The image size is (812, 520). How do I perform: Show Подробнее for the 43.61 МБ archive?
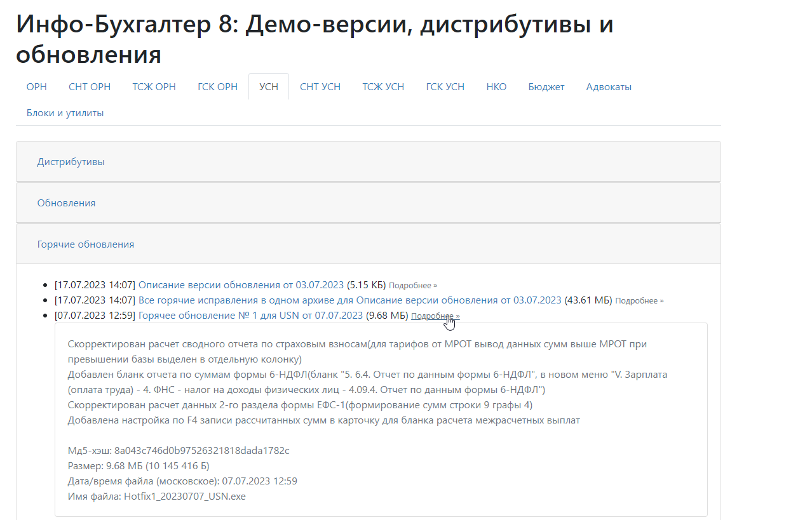(x=639, y=301)
